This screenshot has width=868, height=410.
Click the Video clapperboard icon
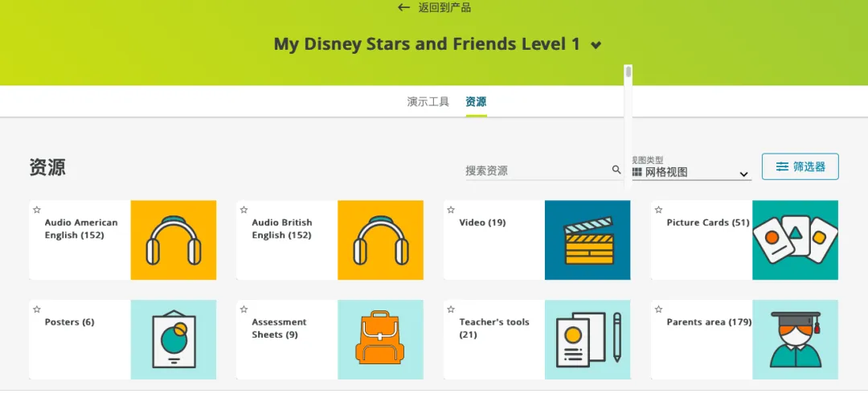click(x=588, y=240)
